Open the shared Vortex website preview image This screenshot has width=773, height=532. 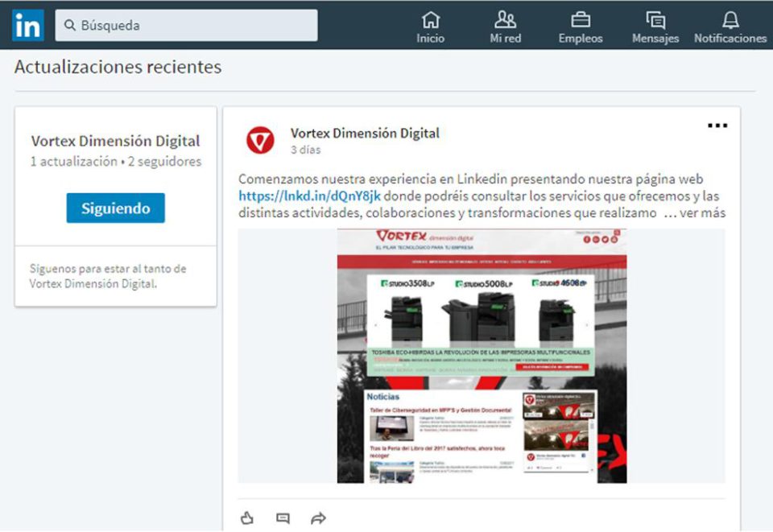(x=482, y=356)
